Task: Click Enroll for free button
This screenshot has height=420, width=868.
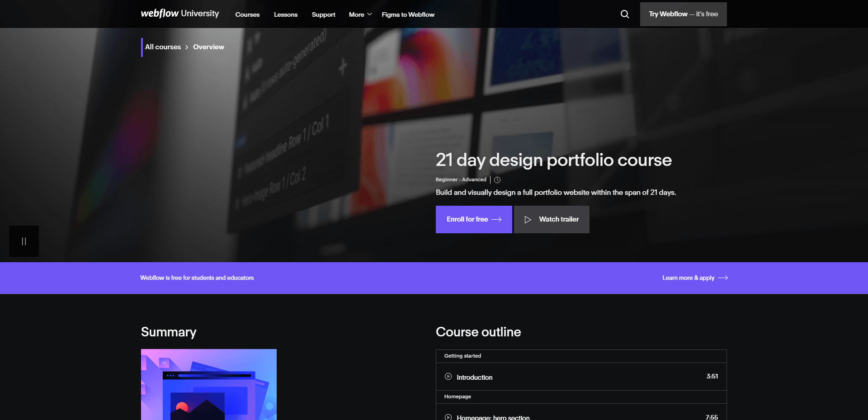Action: click(474, 219)
